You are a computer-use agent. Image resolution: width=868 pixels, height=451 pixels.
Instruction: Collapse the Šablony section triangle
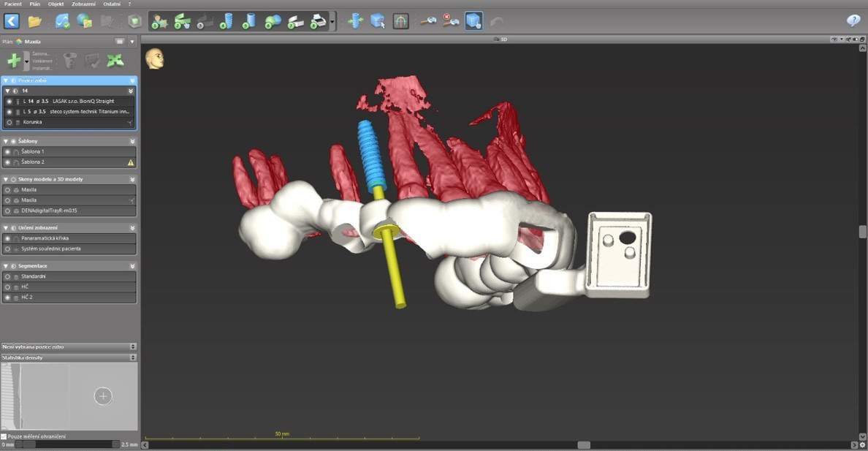6,141
